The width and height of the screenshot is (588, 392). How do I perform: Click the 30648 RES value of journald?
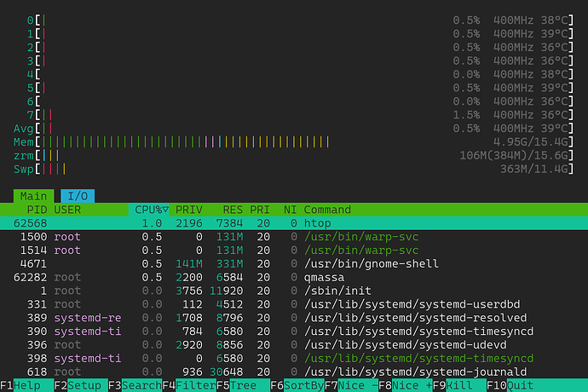tap(226, 372)
